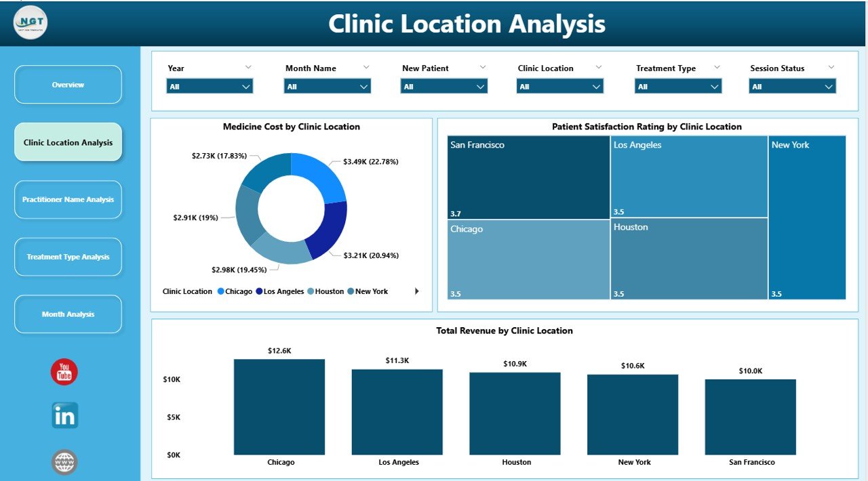Click the website globe icon

[x=63, y=461]
